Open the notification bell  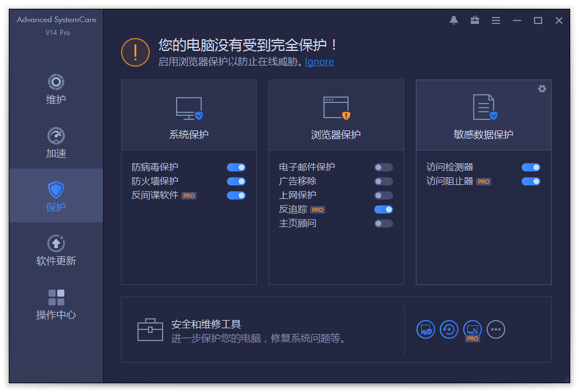[454, 20]
